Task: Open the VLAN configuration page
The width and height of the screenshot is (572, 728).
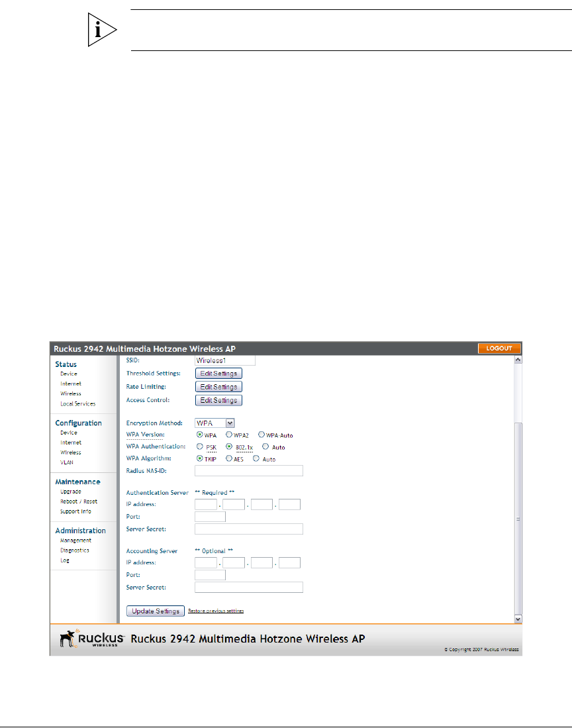Action: tap(67, 462)
